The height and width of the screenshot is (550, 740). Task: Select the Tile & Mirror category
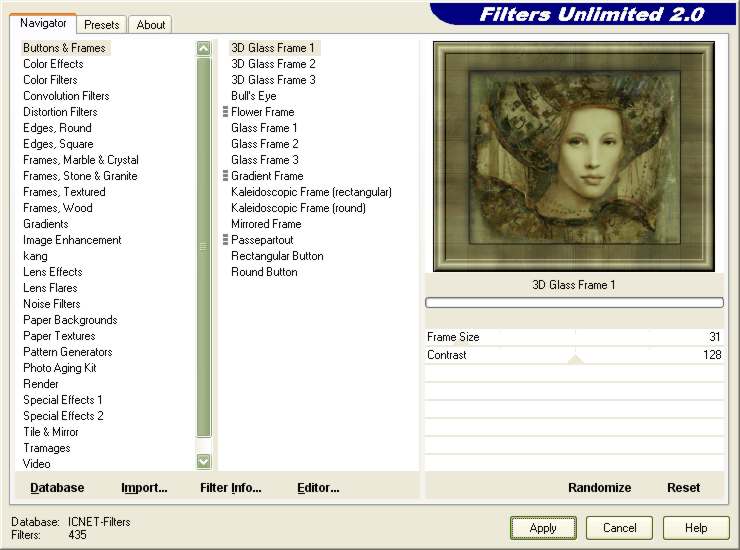tap(51, 432)
